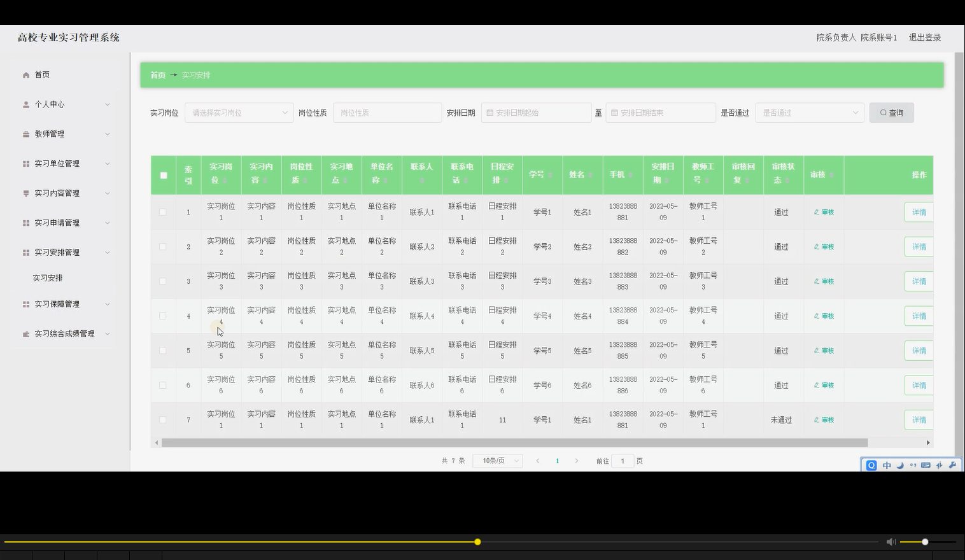Click the icon beside 实习综合成绩管理
This screenshot has width=965, height=560.
coord(26,334)
